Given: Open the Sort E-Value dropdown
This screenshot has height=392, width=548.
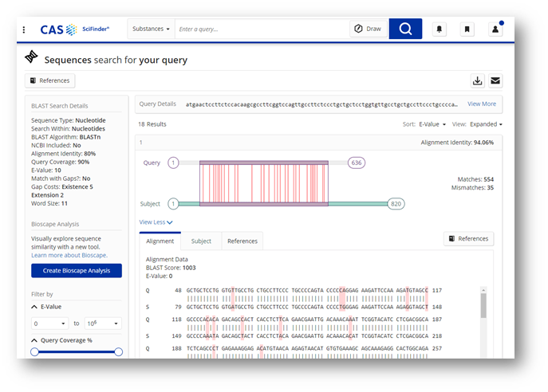Looking at the screenshot, I should click(432, 124).
